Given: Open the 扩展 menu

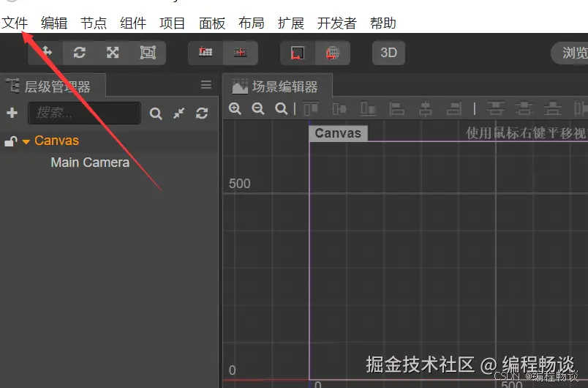Looking at the screenshot, I should click(x=291, y=23).
